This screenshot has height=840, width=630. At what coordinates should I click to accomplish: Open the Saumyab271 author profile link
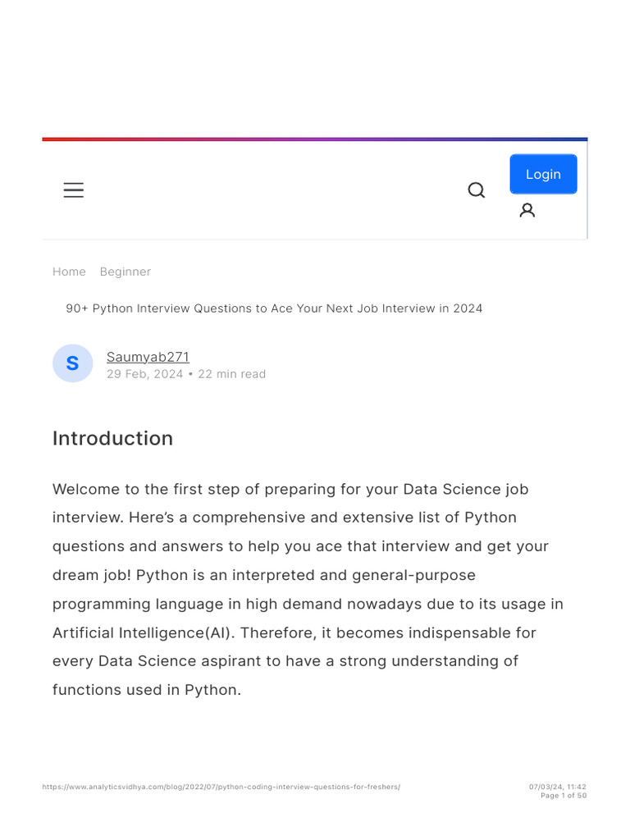(148, 357)
